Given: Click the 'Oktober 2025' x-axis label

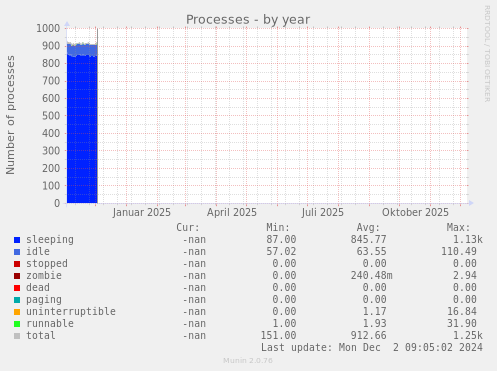Looking at the screenshot, I should [x=415, y=212].
